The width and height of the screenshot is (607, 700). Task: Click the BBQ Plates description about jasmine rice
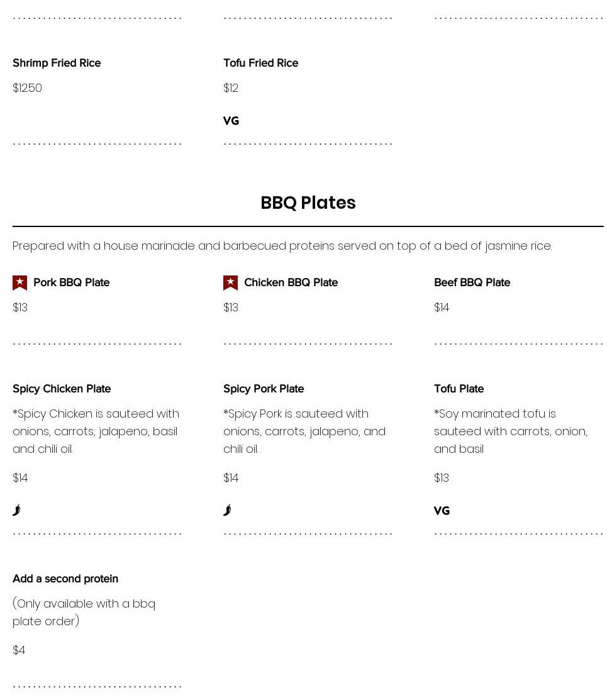click(x=282, y=246)
